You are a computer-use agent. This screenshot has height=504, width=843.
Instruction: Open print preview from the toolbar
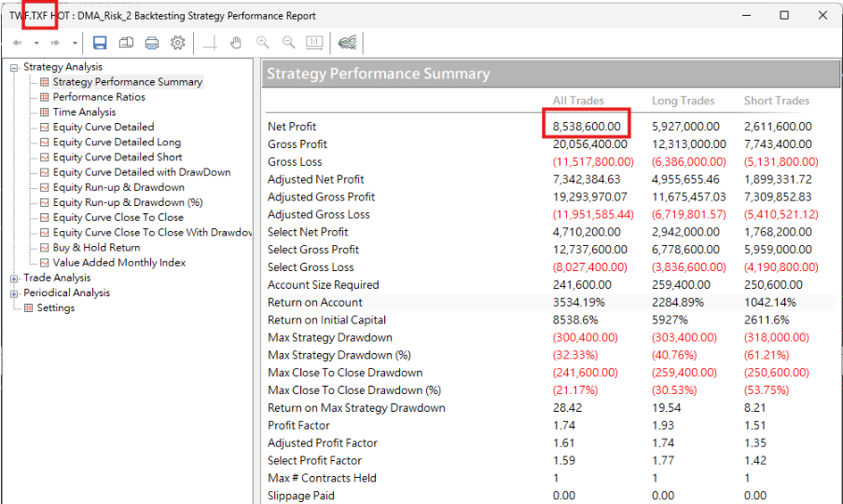(126, 43)
